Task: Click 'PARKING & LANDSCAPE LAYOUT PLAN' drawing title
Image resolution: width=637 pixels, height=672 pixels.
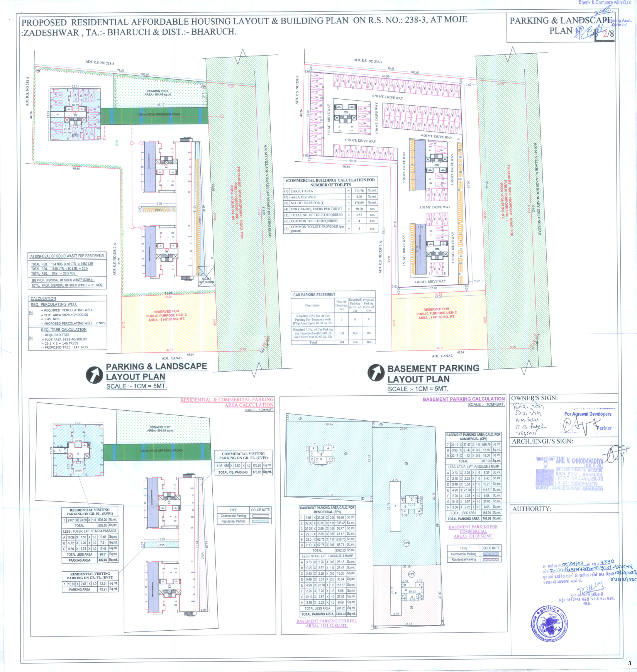Action: point(156,371)
